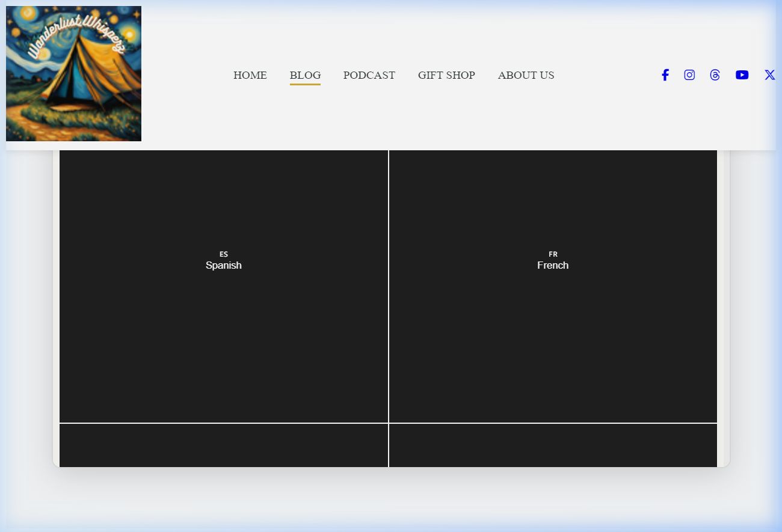Screen dimensions: 782x532
Task: Click the divider between Spanish and French tiles
Action: tap(389, 286)
